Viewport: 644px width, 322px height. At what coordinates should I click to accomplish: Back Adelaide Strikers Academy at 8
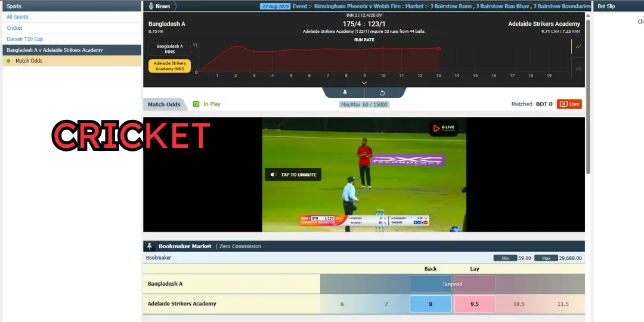[x=431, y=304]
